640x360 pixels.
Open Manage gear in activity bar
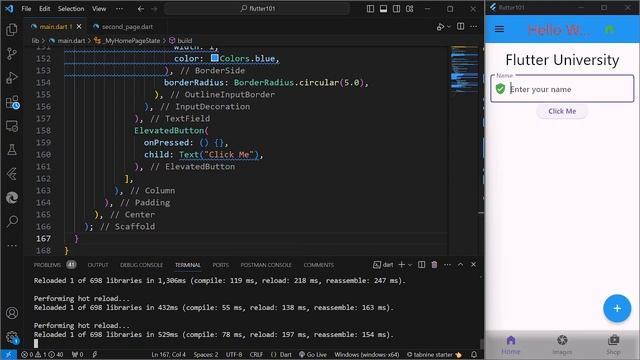(x=12, y=337)
